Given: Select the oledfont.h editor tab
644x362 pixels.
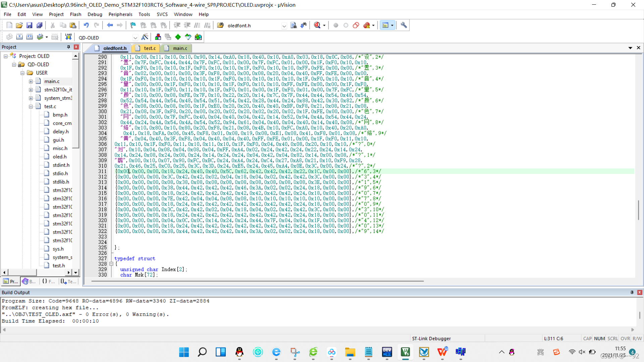Looking at the screenshot, I should point(111,48).
